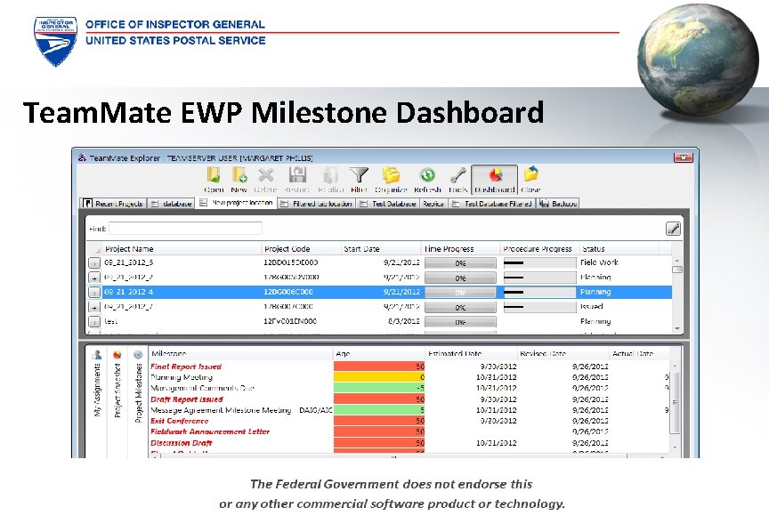
Task: Click the Inspector General shield logo
Action: pos(55,41)
